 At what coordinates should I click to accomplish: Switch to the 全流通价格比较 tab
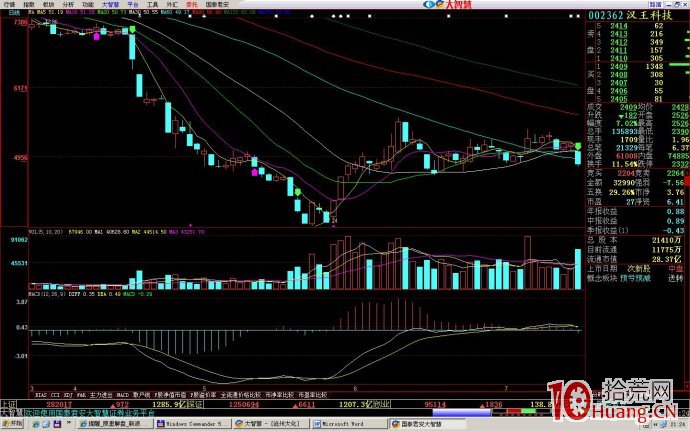click(241, 395)
